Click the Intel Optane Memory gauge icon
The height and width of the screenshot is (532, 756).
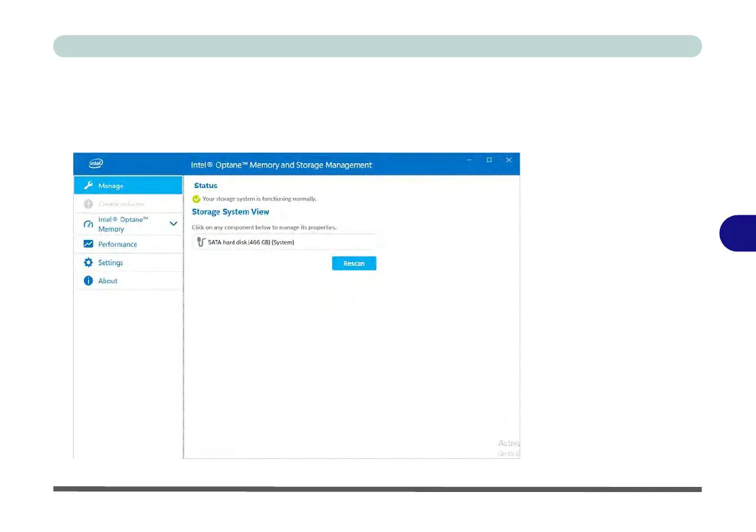(88, 224)
